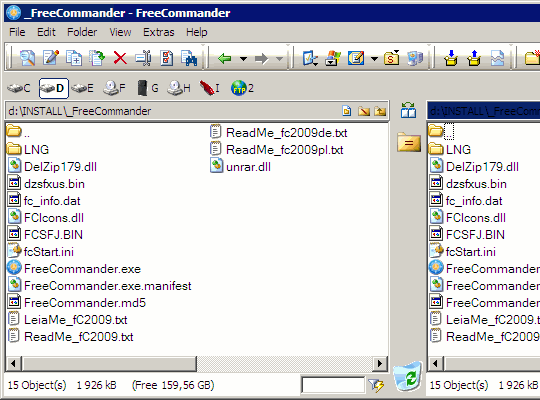This screenshot has height=400, width=540.
Task: Select parent folder '..' in left panel
Action: click(x=18, y=133)
